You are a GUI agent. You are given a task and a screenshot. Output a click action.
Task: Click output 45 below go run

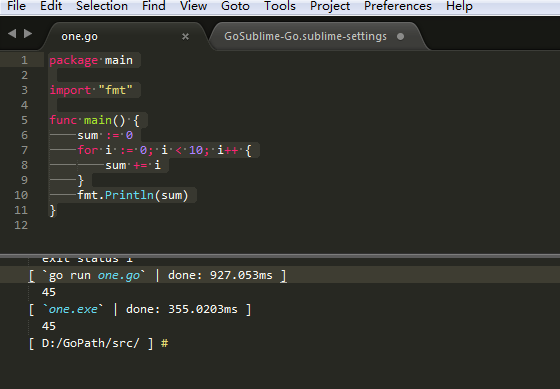coord(49,292)
